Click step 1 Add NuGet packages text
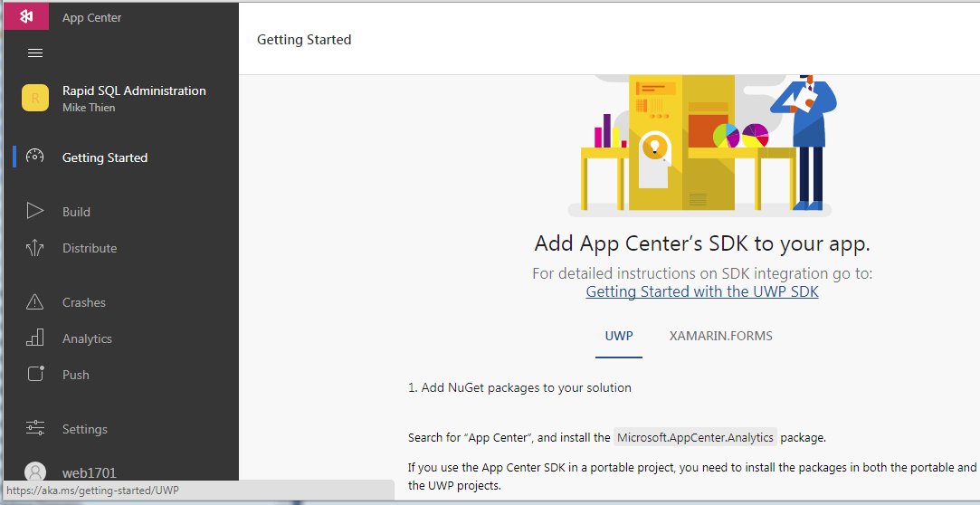Viewport: 980px width, 505px height. pyautogui.click(x=519, y=387)
